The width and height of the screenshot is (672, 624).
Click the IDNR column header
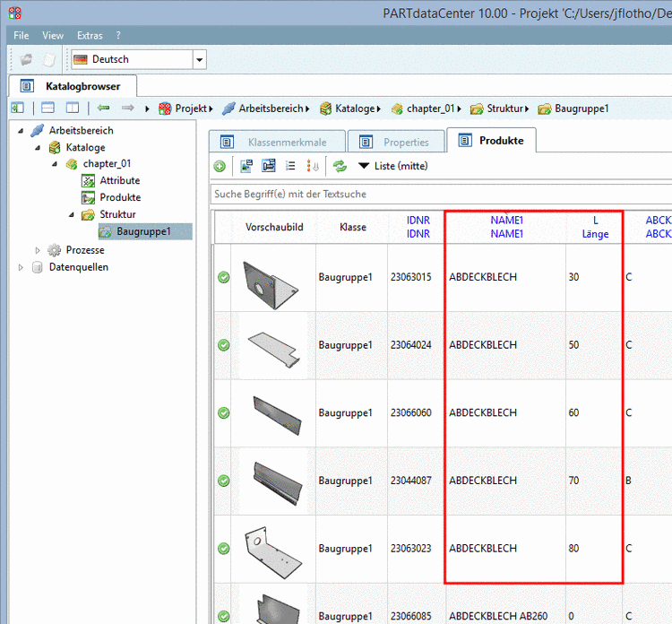click(x=418, y=227)
